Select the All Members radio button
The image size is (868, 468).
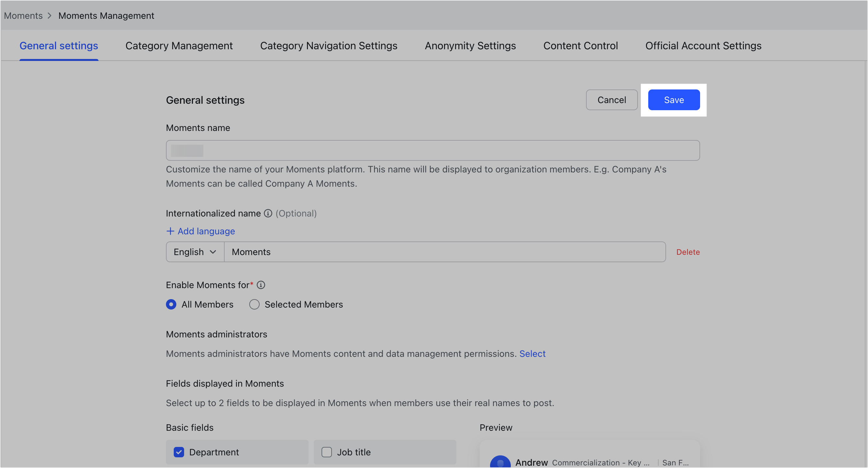click(x=171, y=305)
